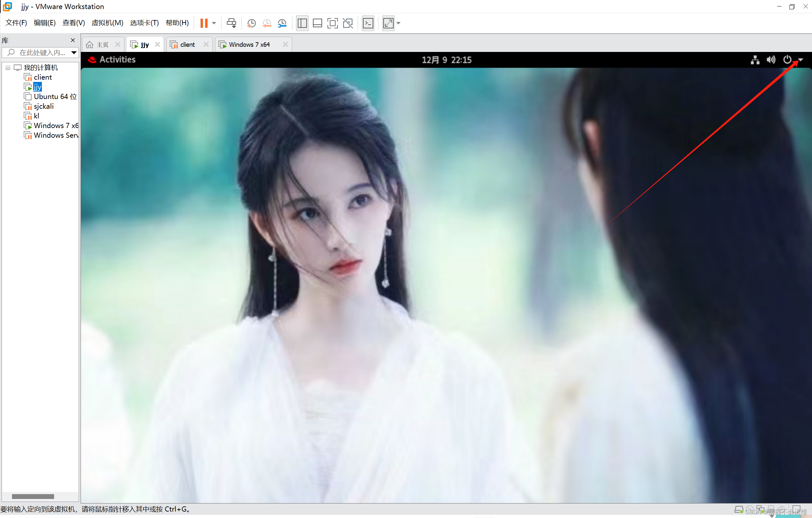Open the library search filter dropdown
The height and width of the screenshot is (518, 812).
tap(74, 52)
